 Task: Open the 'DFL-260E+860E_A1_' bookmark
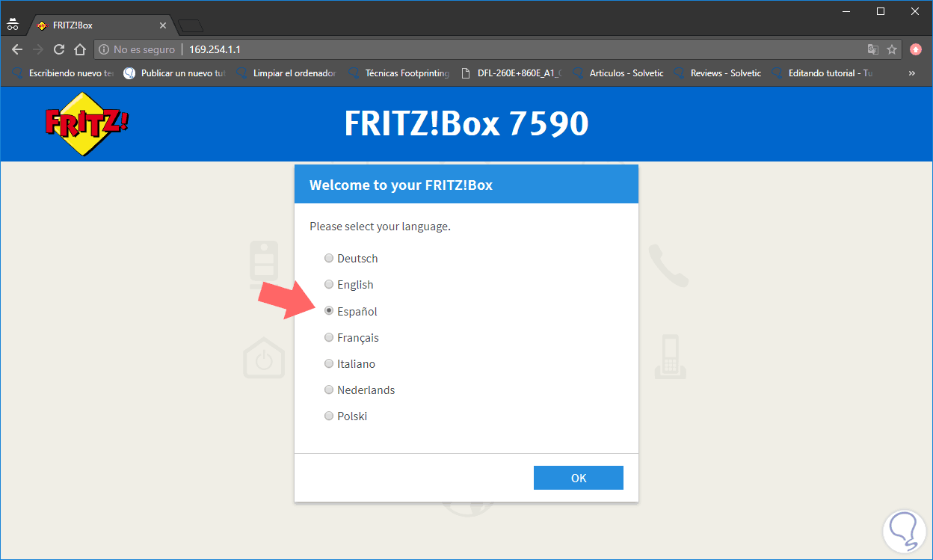pyautogui.click(x=511, y=73)
